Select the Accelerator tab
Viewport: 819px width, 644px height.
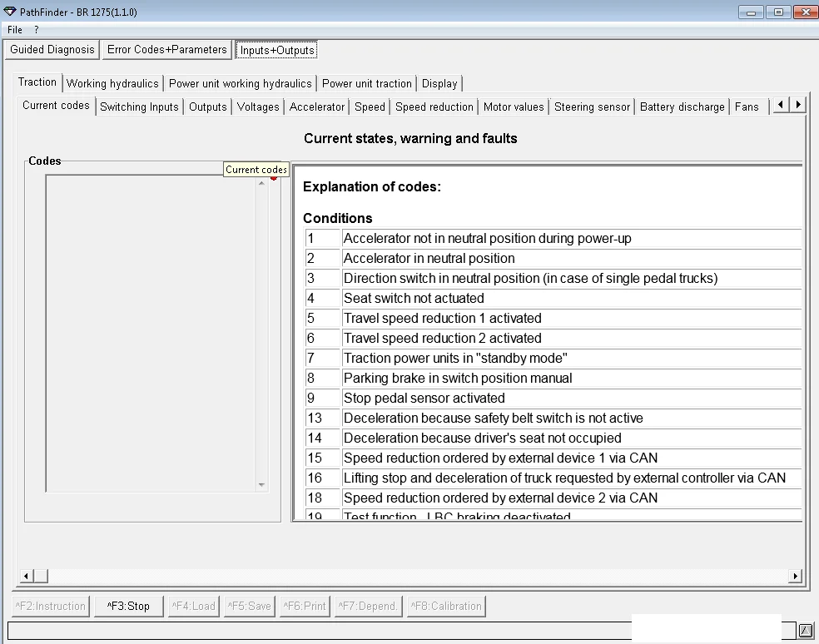click(x=316, y=106)
